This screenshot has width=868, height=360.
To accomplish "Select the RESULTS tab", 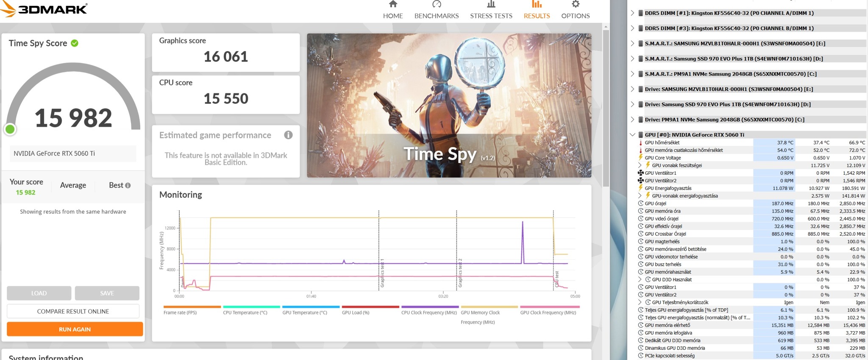I will [x=537, y=16].
